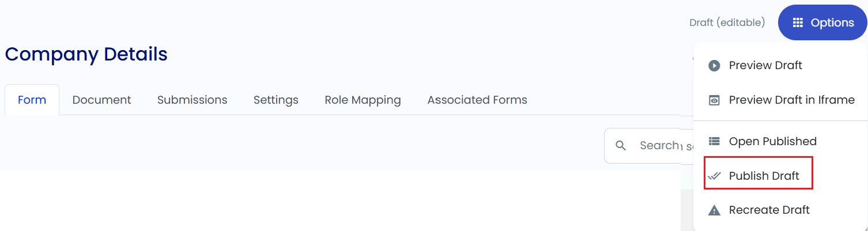The height and width of the screenshot is (231, 868).
Task: Select the Form tab
Action: [x=32, y=100]
